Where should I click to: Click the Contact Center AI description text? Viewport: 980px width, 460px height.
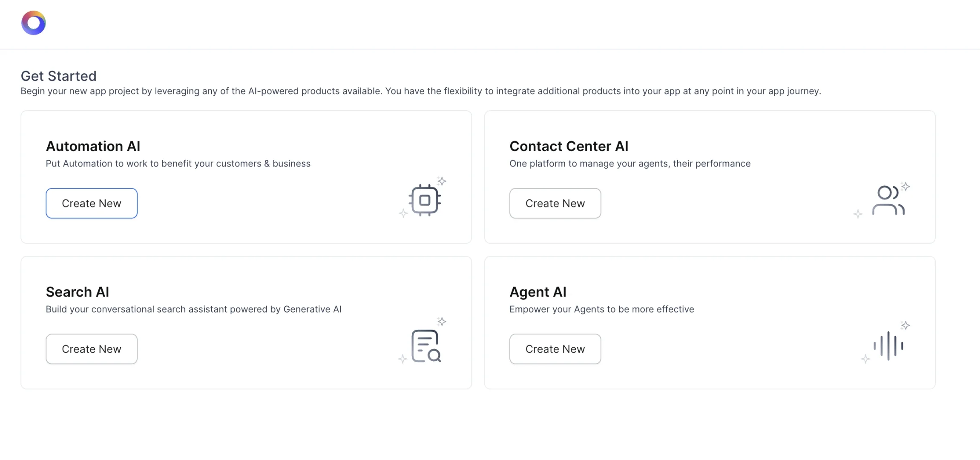click(x=629, y=163)
